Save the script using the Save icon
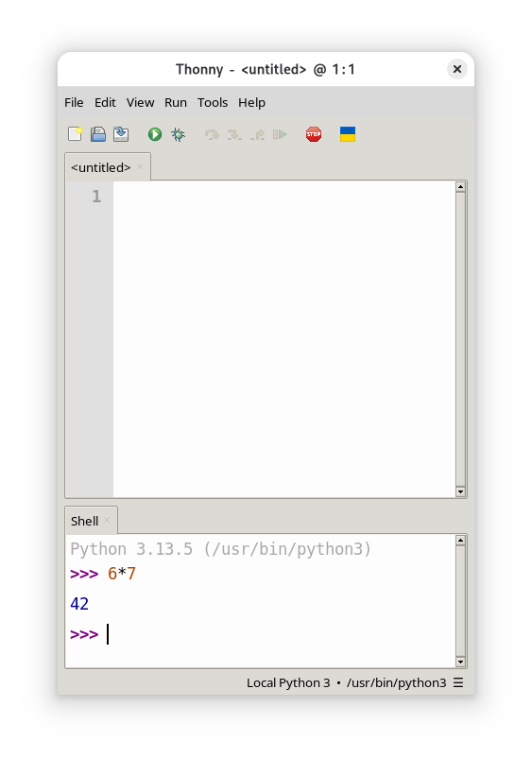Viewport: 532px width, 758px height. 121,134
